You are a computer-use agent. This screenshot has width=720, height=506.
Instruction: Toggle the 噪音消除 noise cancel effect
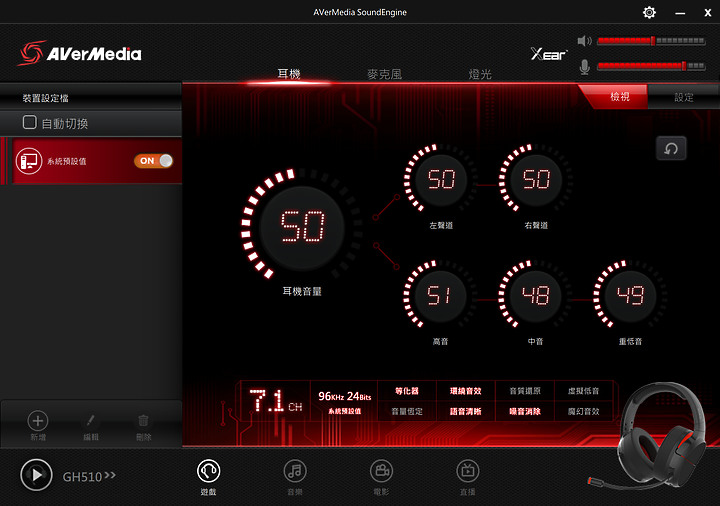[x=525, y=411]
